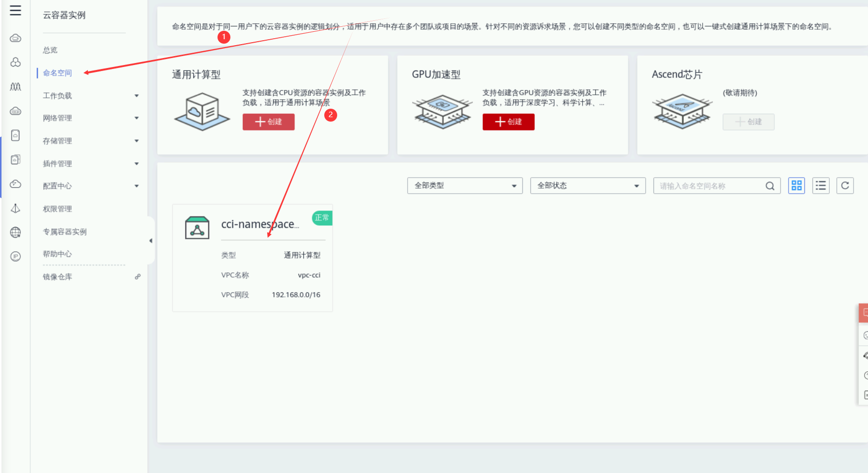Click the cci-namespace card icon
Image resolution: width=868 pixels, height=473 pixels.
(x=197, y=228)
